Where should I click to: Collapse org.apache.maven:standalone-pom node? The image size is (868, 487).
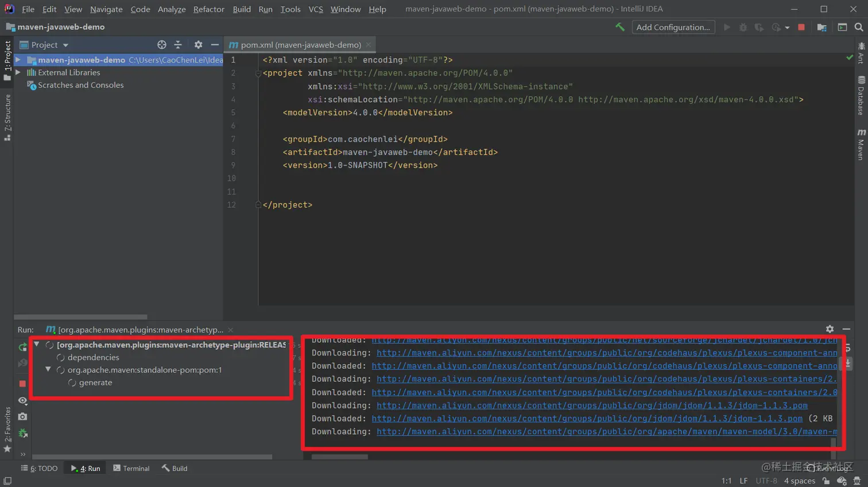[x=48, y=370]
